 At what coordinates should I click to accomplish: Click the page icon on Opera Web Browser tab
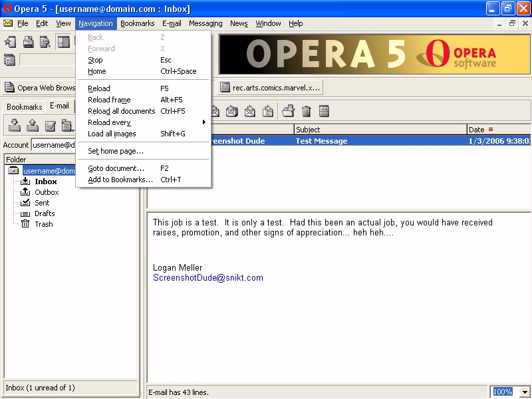point(9,87)
